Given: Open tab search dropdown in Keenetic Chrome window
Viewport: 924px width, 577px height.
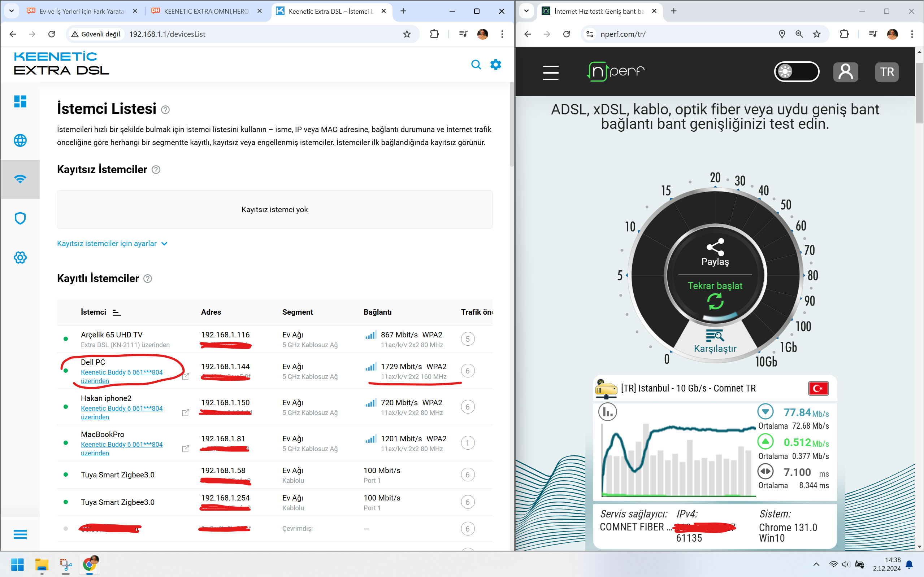Looking at the screenshot, I should 12,11.
